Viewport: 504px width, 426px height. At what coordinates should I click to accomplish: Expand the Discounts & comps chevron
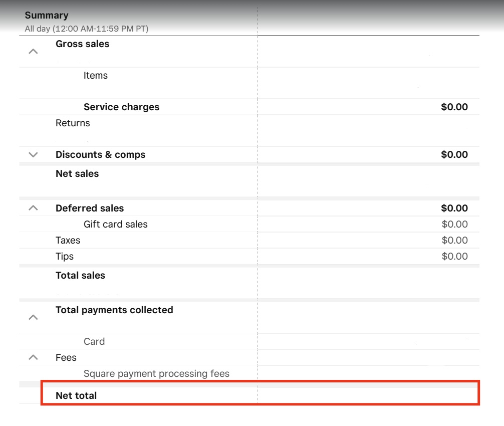33,155
